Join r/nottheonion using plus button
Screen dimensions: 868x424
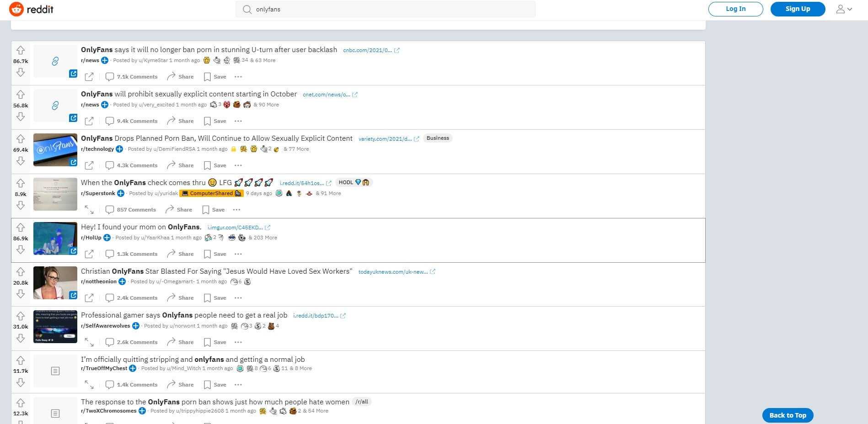coord(122,281)
